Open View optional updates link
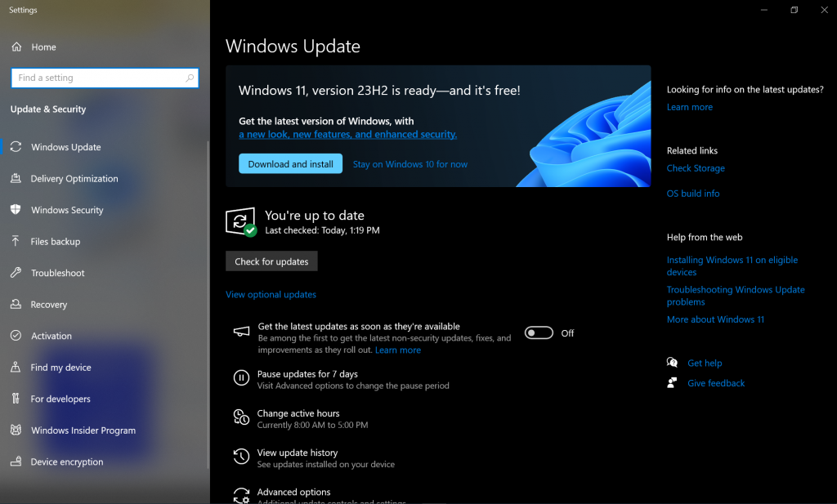Viewport: 837px width, 504px height. 271,294
